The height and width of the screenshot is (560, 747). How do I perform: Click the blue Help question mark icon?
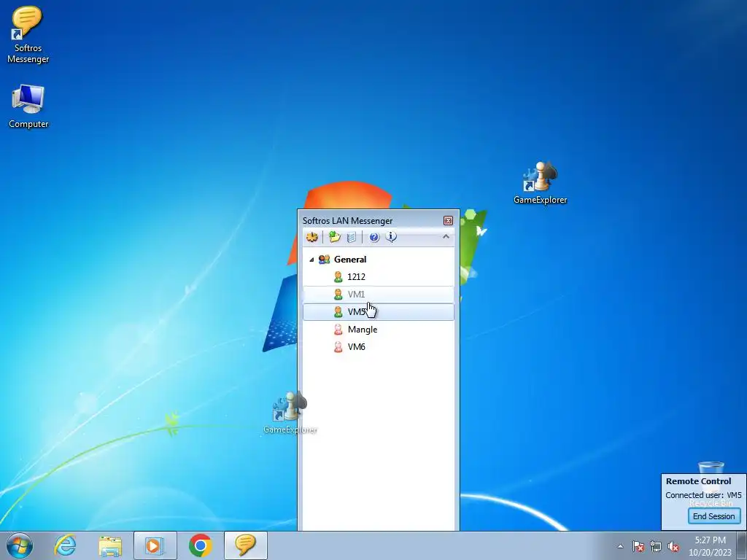[x=374, y=237]
